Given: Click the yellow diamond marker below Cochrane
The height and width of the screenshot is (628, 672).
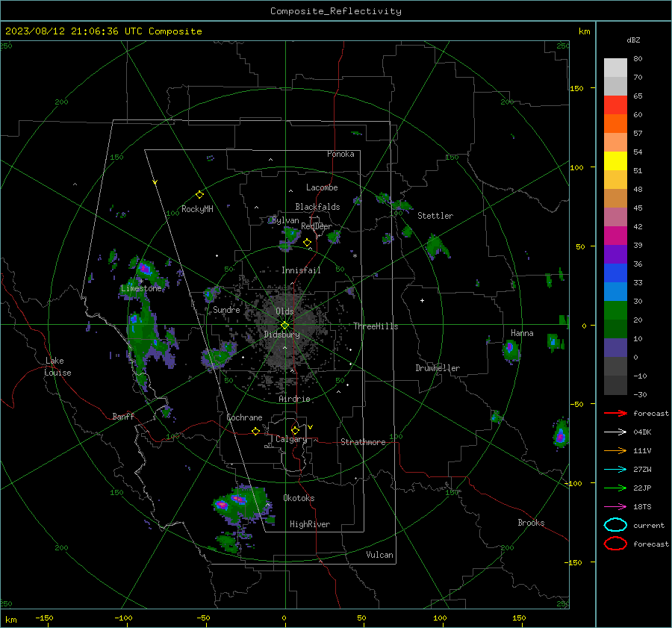Looking at the screenshot, I should 255,431.
